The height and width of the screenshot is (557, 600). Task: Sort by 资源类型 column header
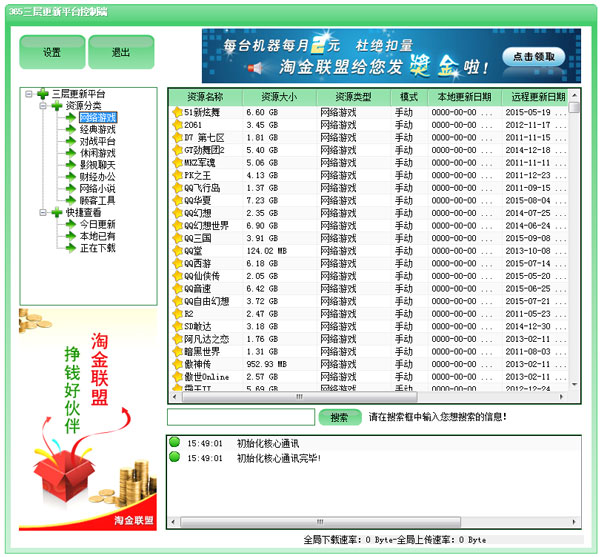(353, 97)
